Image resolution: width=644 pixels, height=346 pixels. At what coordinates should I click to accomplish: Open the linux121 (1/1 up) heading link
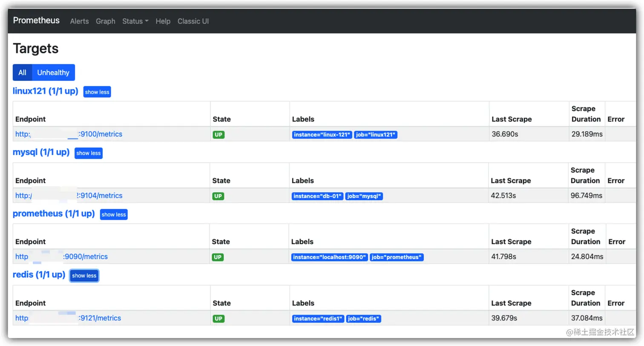pyautogui.click(x=46, y=91)
